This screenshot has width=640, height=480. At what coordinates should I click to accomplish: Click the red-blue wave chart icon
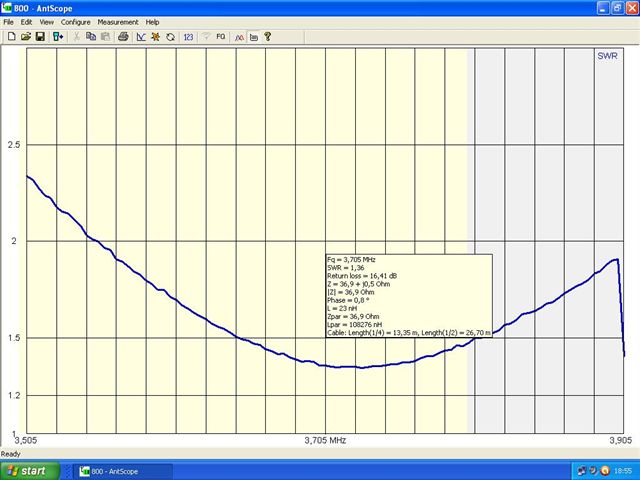pos(239,37)
